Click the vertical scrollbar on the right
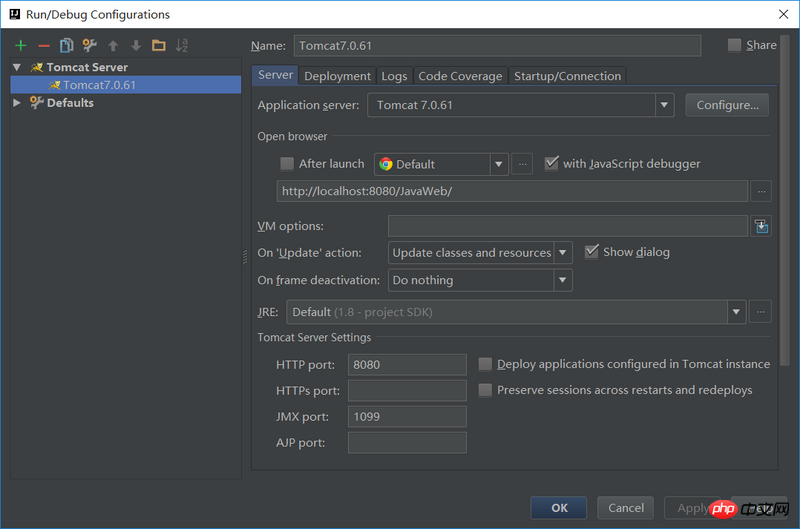The image size is (800, 529). click(x=785, y=200)
